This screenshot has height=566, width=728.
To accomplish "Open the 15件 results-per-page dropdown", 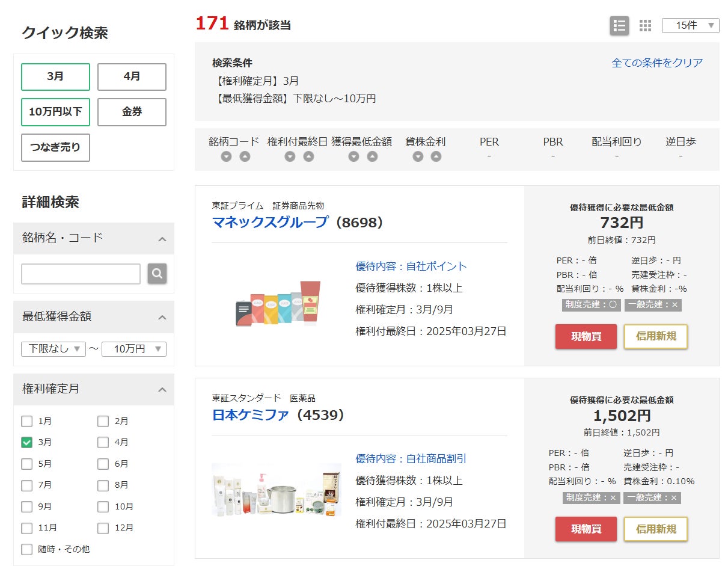I will click(690, 25).
